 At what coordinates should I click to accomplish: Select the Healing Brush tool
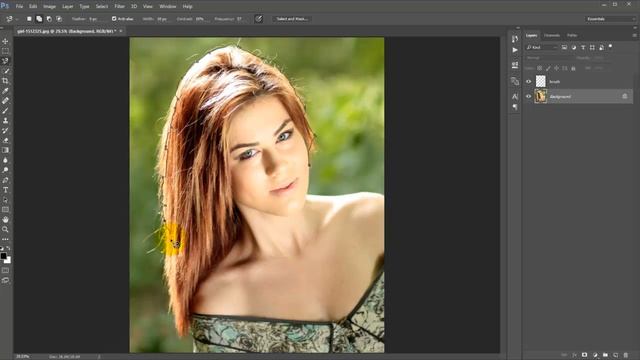click(x=5, y=100)
